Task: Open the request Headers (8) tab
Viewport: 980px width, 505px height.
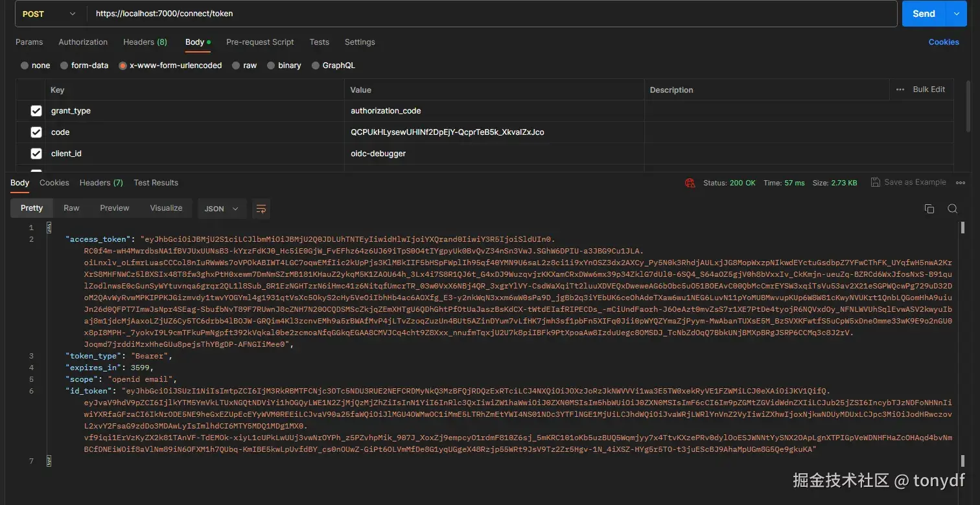Action: tap(145, 42)
